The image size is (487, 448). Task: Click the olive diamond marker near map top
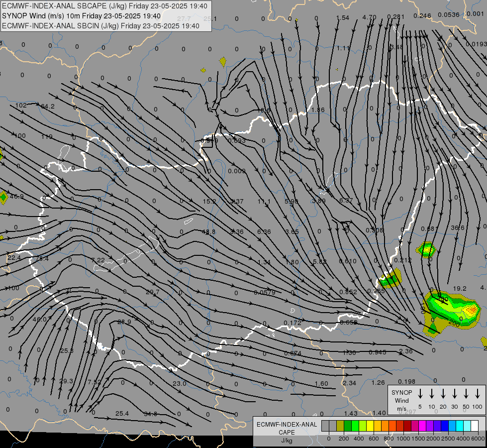(x=223, y=62)
